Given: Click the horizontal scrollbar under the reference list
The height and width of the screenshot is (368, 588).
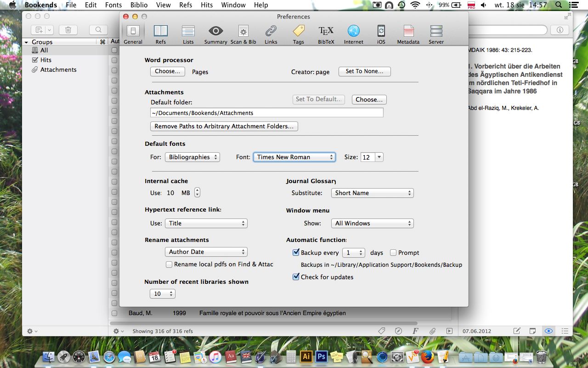Looking at the screenshot, I should click(x=263, y=323).
